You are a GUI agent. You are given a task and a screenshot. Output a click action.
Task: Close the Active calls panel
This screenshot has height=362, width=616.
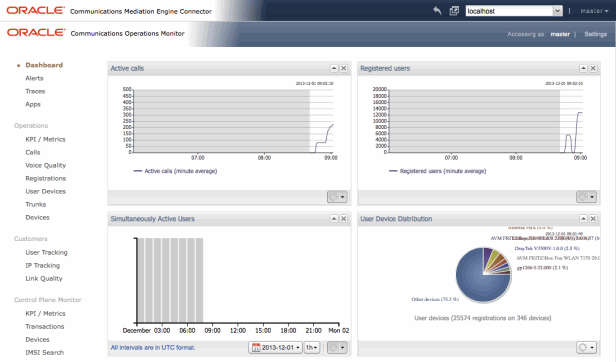coord(343,68)
